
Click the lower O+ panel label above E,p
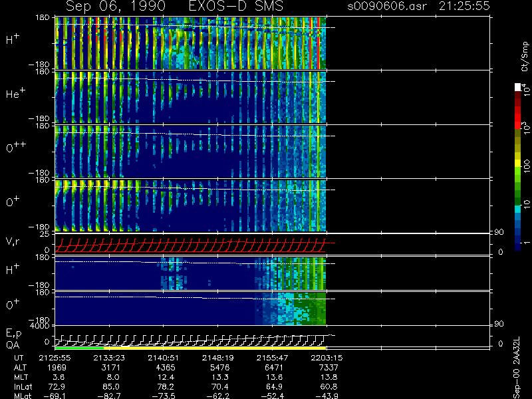[13, 304]
